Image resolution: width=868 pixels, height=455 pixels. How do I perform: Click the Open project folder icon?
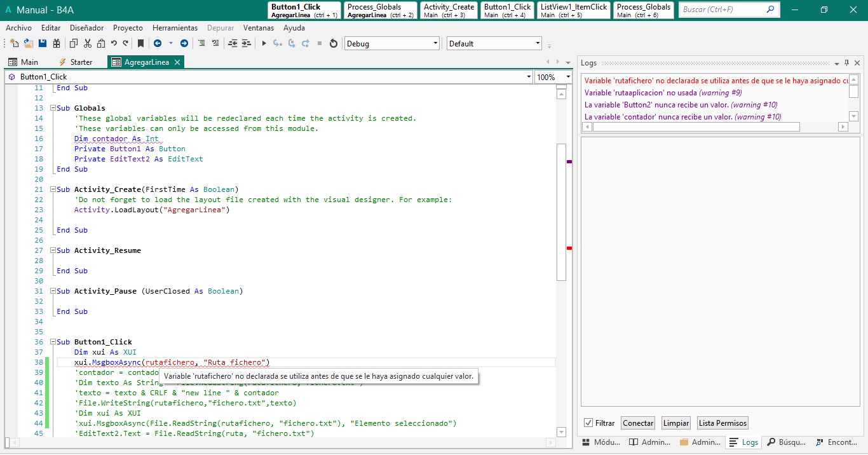(x=28, y=43)
